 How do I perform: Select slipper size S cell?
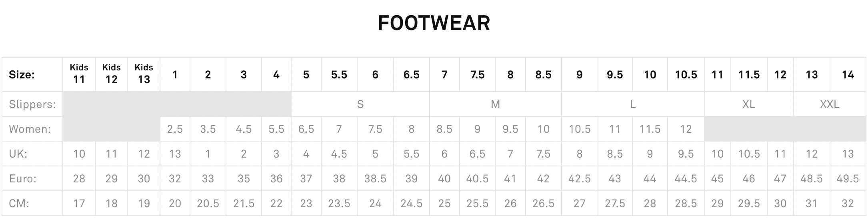pyautogui.click(x=360, y=104)
